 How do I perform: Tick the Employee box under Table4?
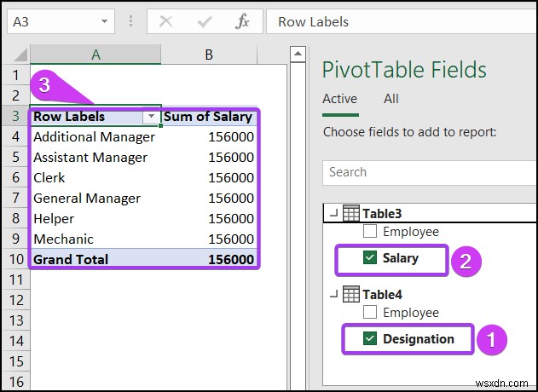click(x=371, y=314)
